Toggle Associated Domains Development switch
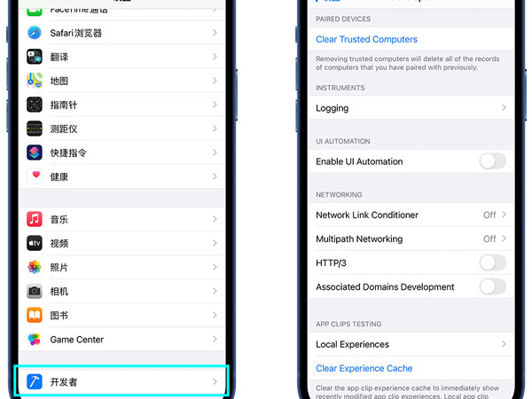Image resolution: width=532 pixels, height=399 pixels. 492,286
